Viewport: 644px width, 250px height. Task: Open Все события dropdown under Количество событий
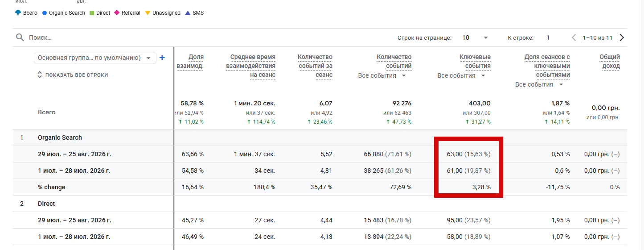point(382,75)
